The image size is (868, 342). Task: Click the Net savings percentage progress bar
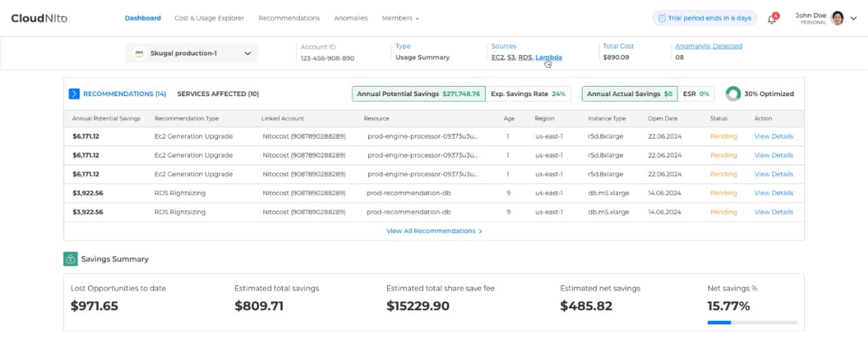752,322
